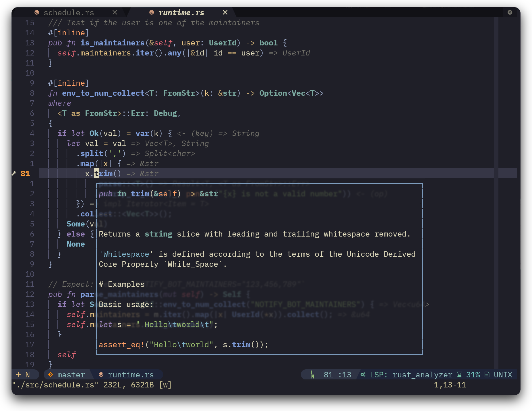Click '# Examples' heading in hover doc
This screenshot has height=411, width=532.
122,284
